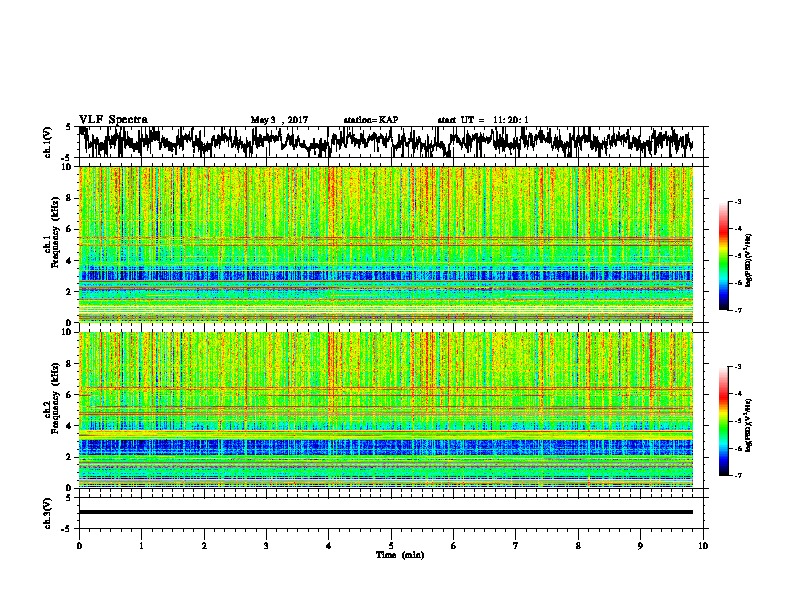Click the ch.2 spectrogram 10 kHz tick label
Image resolution: width=792 pixels, height=612 pixels.
pyautogui.click(x=67, y=332)
